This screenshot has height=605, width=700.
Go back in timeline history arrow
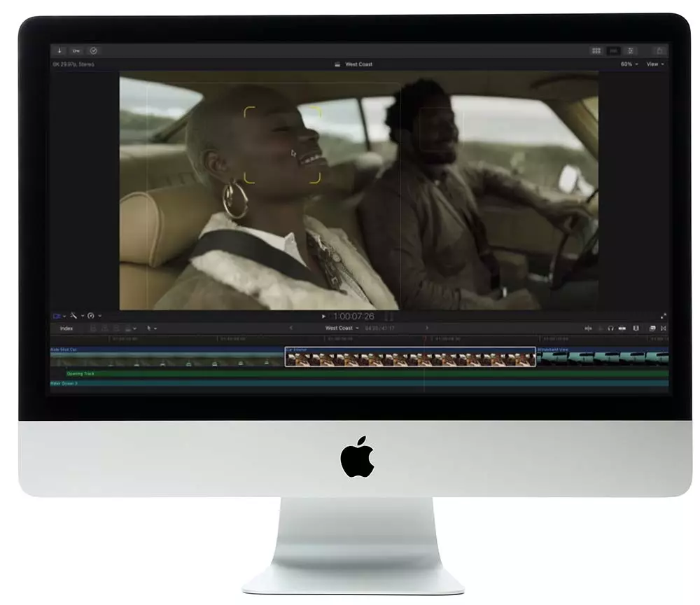pyautogui.click(x=291, y=328)
